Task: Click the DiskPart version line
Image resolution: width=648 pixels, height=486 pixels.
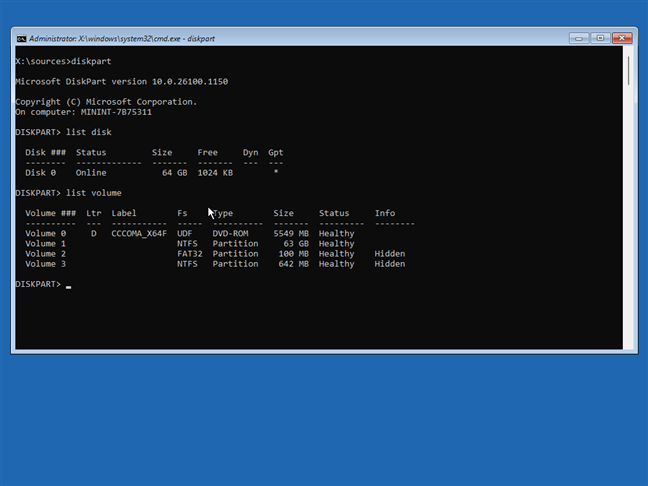Action: (x=122, y=81)
